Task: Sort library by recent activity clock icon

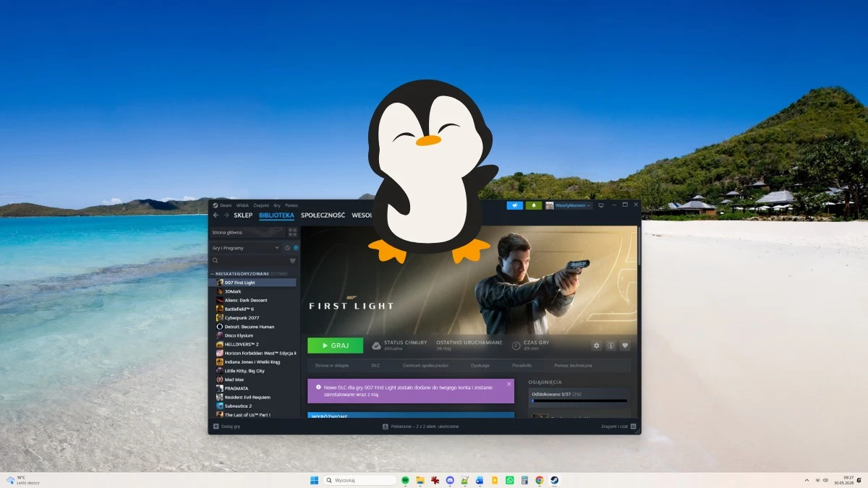Action: pos(287,248)
